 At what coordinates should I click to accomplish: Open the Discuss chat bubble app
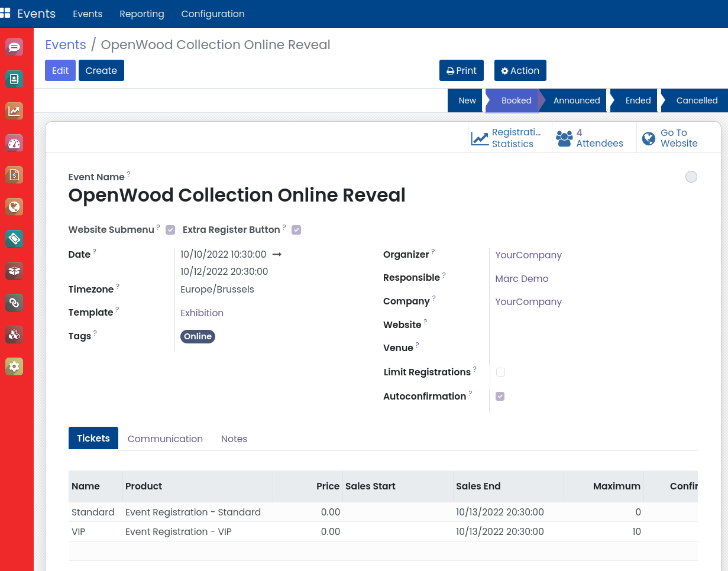14,47
